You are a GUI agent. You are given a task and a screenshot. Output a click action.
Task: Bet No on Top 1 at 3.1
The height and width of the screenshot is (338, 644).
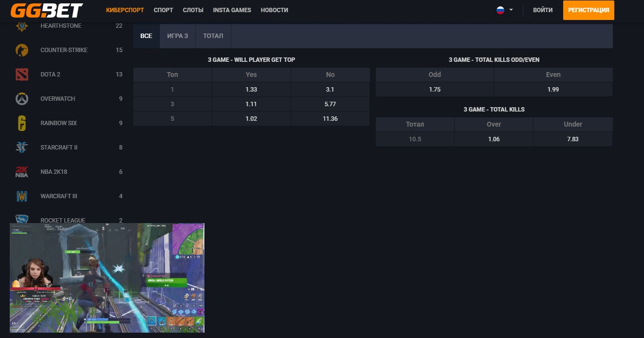coord(330,90)
